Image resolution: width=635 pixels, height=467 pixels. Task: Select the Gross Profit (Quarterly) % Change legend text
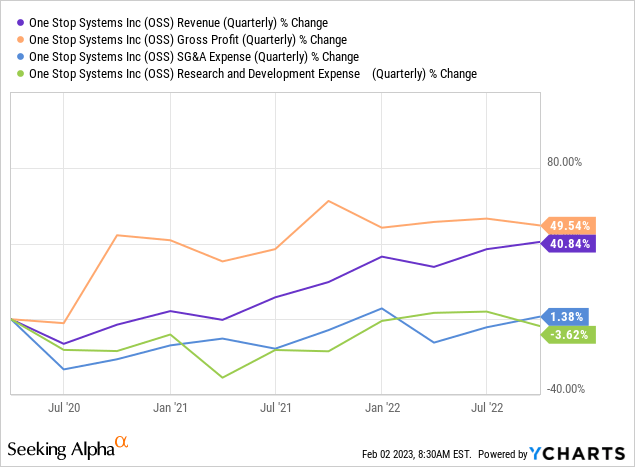tap(188, 40)
